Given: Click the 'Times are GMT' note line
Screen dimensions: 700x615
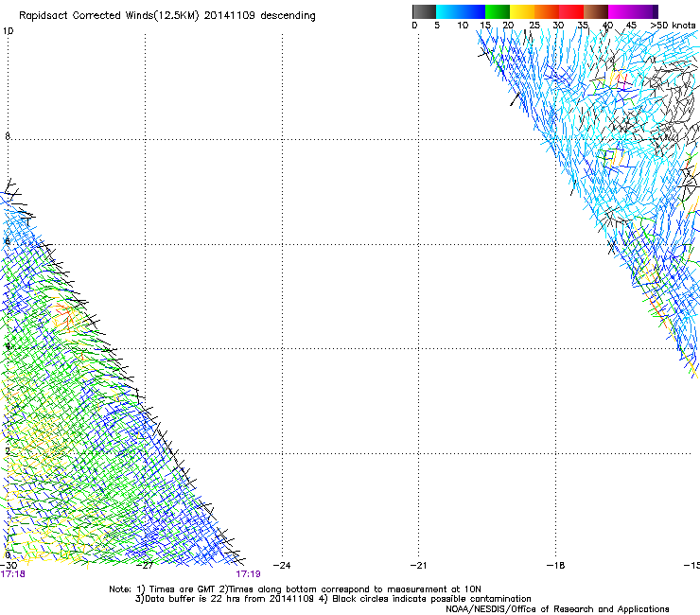Looking at the screenshot, I should click(295, 589).
